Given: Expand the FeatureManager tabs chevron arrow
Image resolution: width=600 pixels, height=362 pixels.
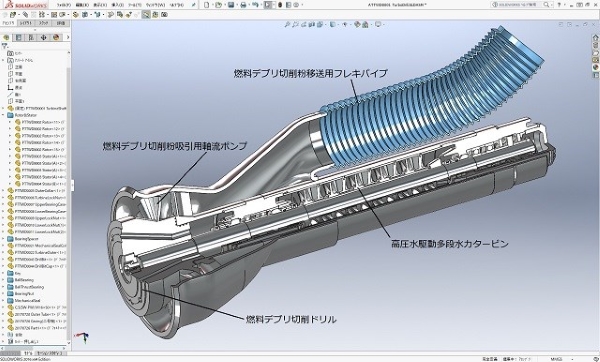Looking at the screenshot, I should click(x=68, y=37).
